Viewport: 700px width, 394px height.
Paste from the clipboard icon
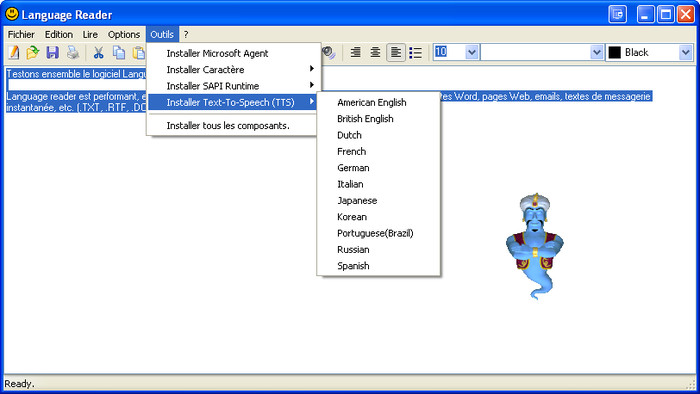[x=139, y=53]
